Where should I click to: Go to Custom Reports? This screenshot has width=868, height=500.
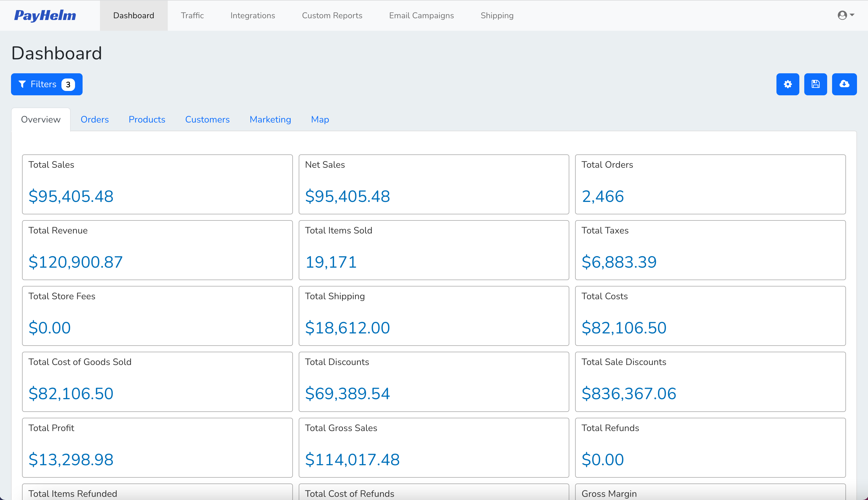pos(332,15)
